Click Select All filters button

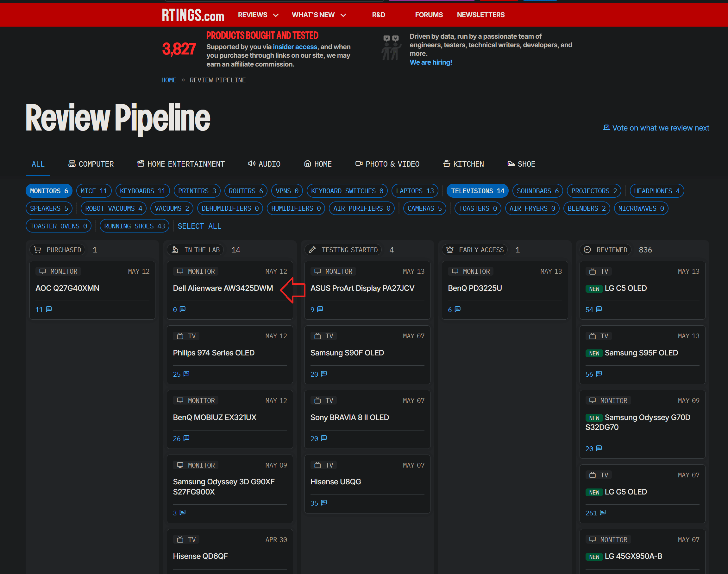tap(199, 226)
